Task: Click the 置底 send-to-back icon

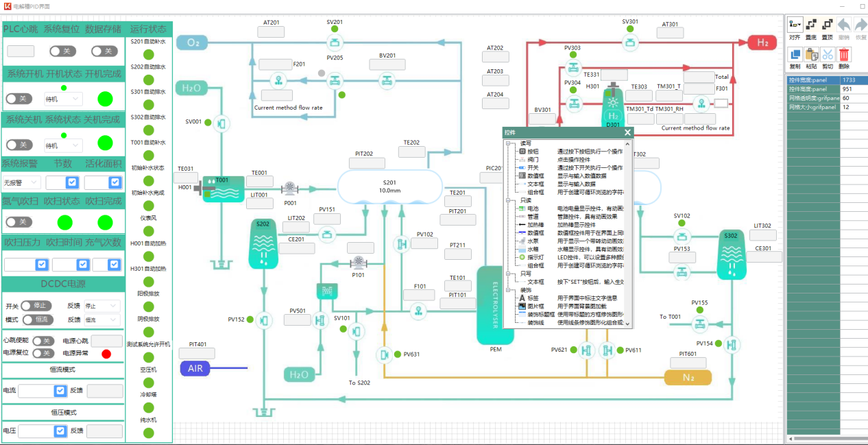Action: click(811, 25)
